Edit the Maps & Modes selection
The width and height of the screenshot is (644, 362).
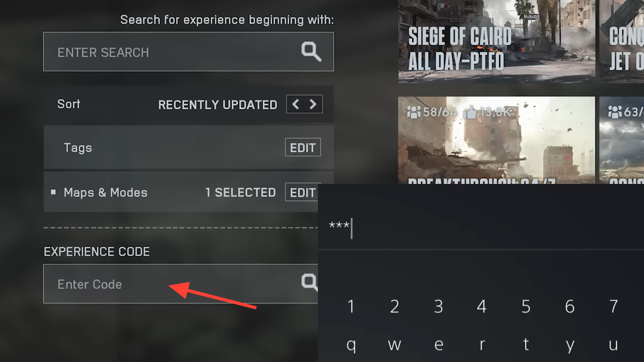pyautogui.click(x=302, y=192)
